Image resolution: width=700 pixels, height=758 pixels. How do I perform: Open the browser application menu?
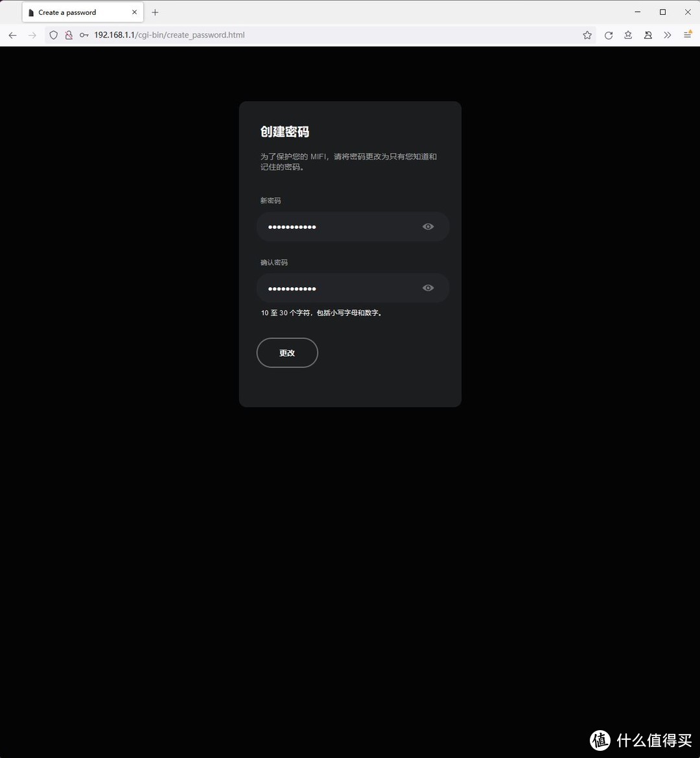tap(688, 35)
